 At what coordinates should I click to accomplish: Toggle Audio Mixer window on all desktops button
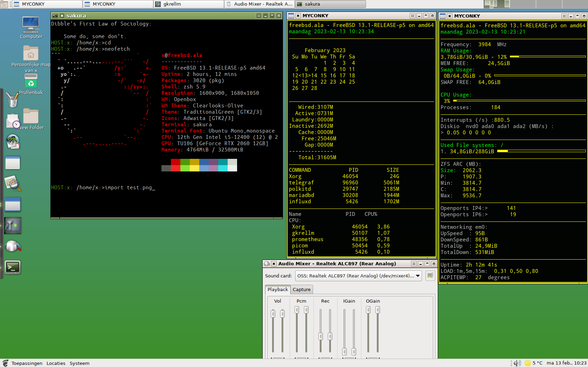[414, 264]
